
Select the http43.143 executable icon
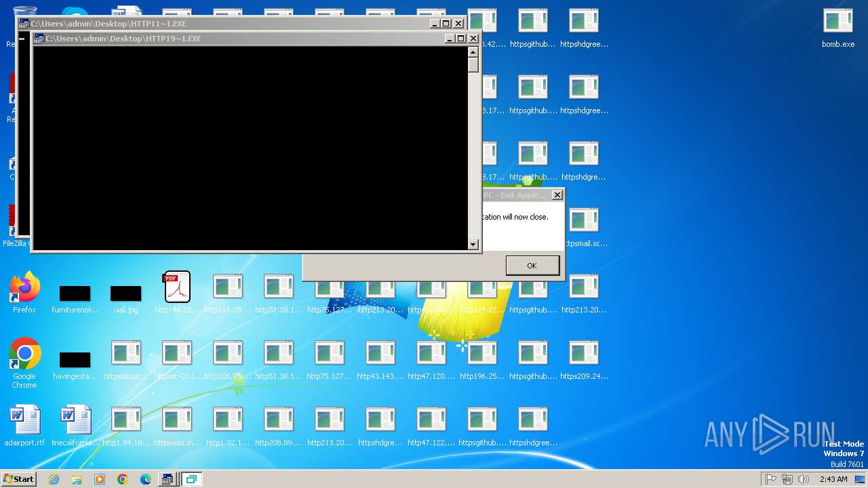[x=380, y=359]
